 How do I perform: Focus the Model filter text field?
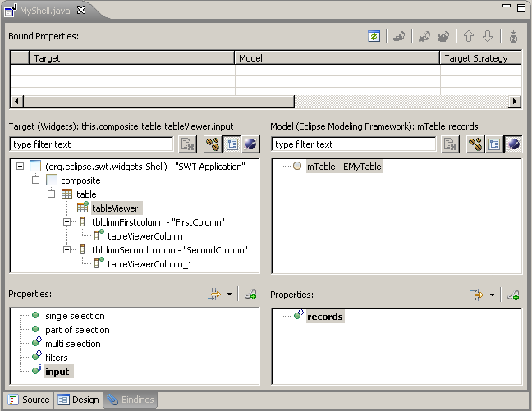tap(354, 144)
